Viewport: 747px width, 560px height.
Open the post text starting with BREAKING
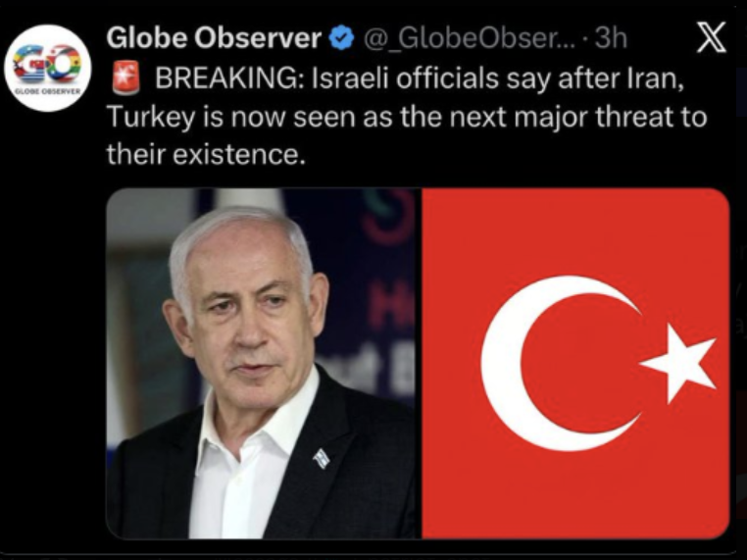[x=407, y=116]
